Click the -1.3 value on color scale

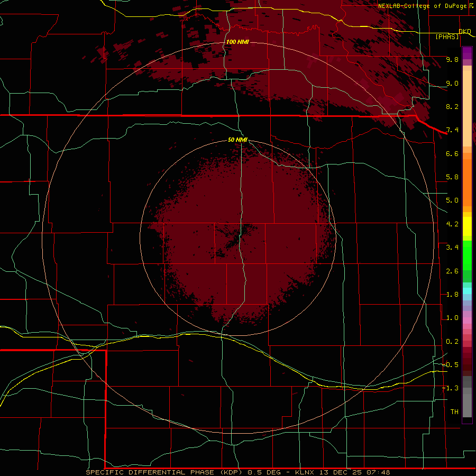[451, 388]
